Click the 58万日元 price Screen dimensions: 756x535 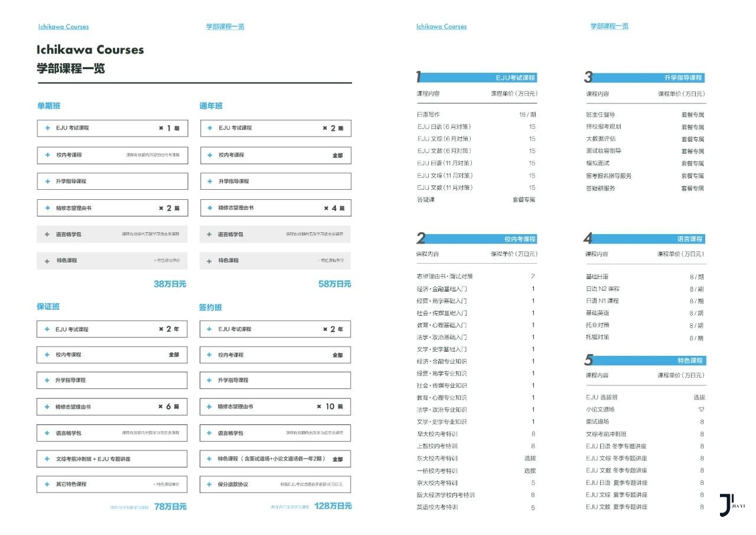click(x=335, y=284)
